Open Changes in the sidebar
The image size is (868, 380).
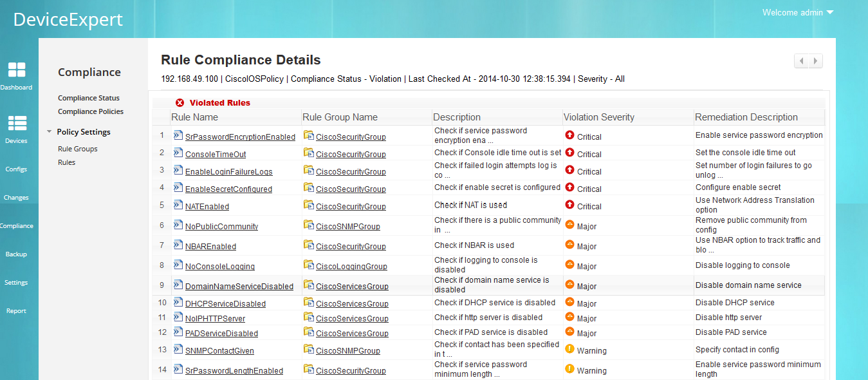point(17,198)
